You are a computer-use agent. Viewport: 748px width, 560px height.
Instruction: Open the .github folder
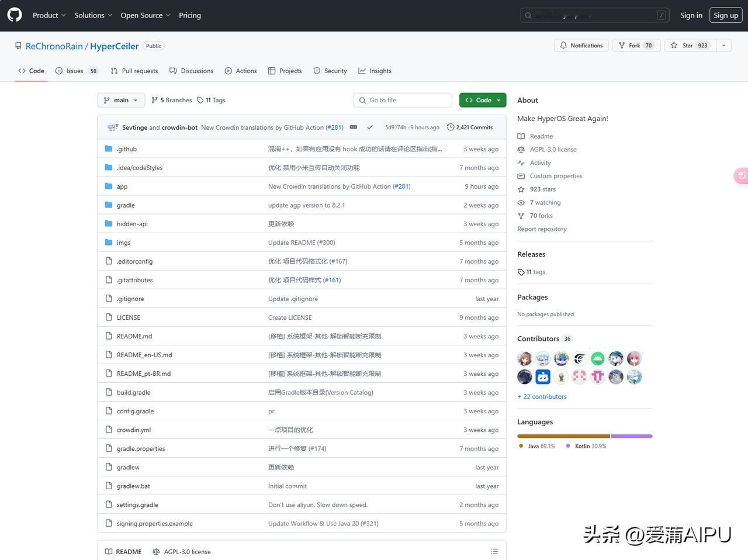pyautogui.click(x=127, y=149)
